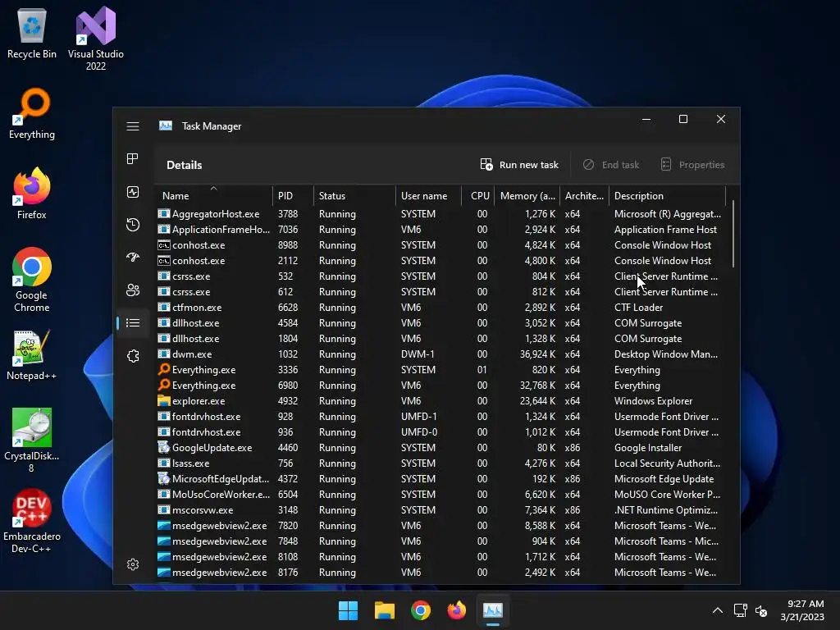This screenshot has width=840, height=630.
Task: Select Everything.exe with PID 3336
Action: pos(442,370)
